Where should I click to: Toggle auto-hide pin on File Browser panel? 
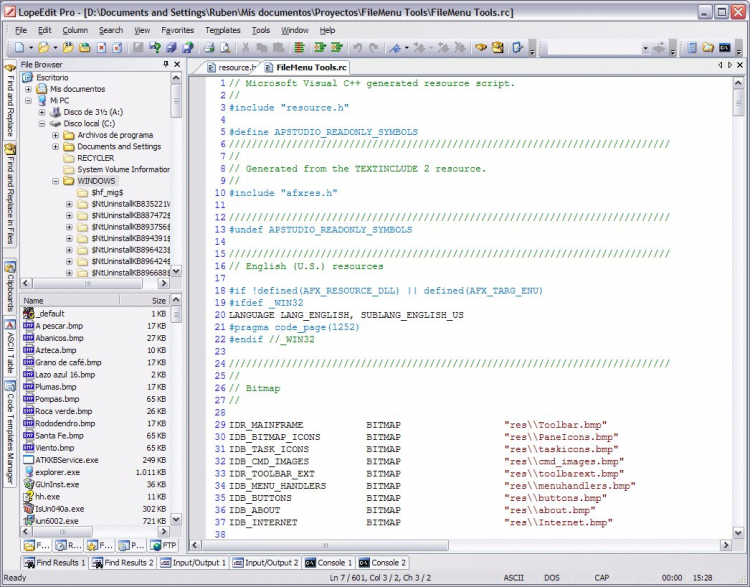pyautogui.click(x=166, y=64)
